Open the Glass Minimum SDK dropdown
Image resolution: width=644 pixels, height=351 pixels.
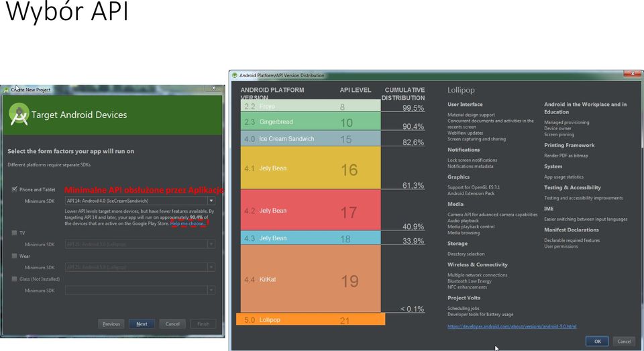[140, 290]
